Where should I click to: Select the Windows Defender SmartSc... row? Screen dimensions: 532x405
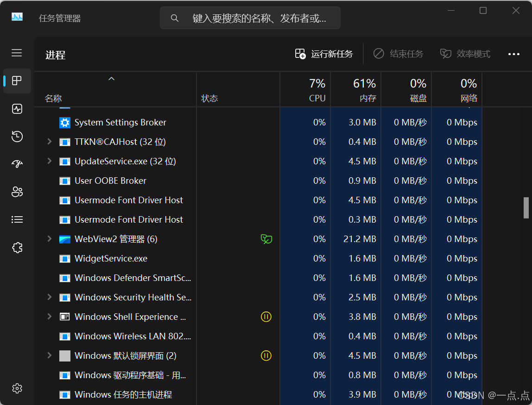pyautogui.click(x=258, y=278)
